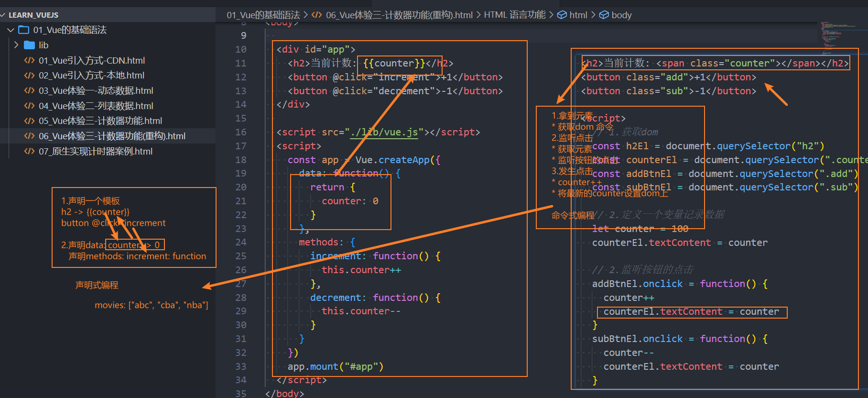This screenshot has width=868, height=398.
Task: Open file 01_Vue引入方式-CDN.html
Action: 92,60
